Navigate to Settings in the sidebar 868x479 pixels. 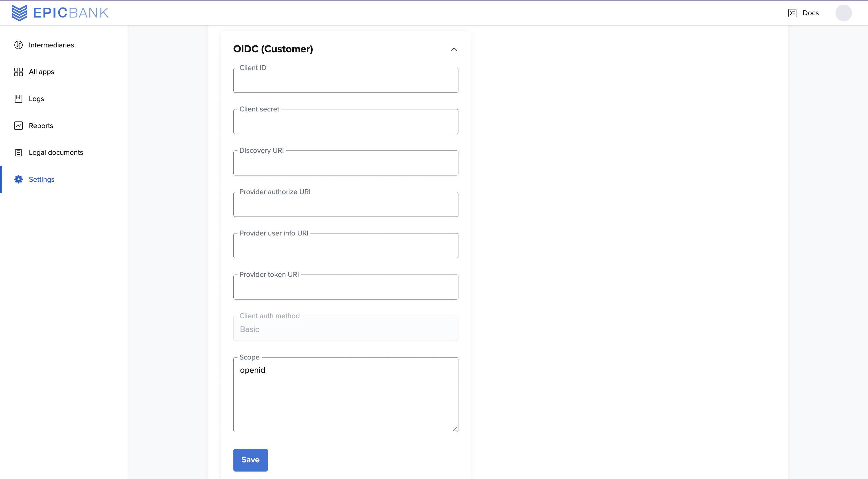click(41, 179)
